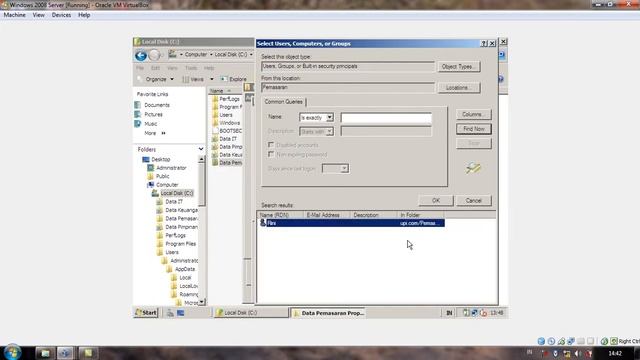Click into the Name query text field
640x360 pixels.
(x=386, y=118)
